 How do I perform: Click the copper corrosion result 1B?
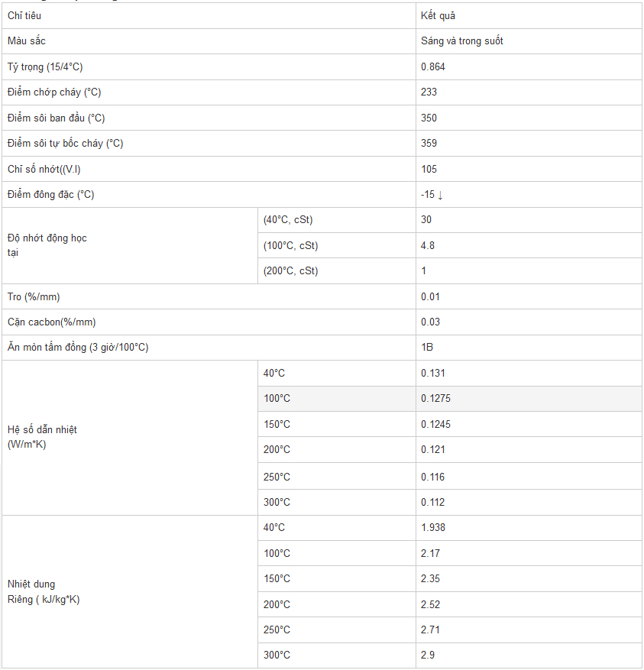click(427, 347)
